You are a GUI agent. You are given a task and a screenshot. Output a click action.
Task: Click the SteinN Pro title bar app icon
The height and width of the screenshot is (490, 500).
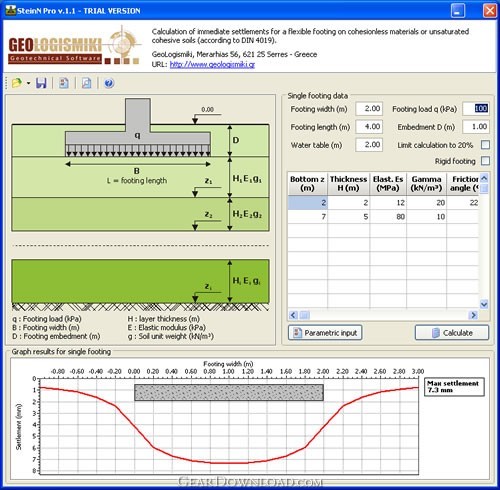click(x=11, y=10)
